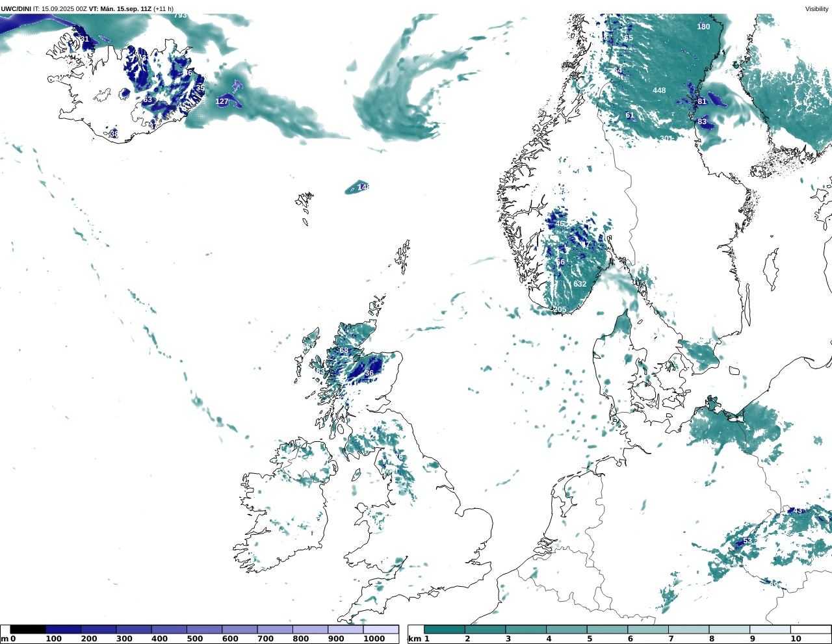This screenshot has height=644, width=832.
Task: Select the 300–400 m blue legend swatch
Action: tap(134, 629)
